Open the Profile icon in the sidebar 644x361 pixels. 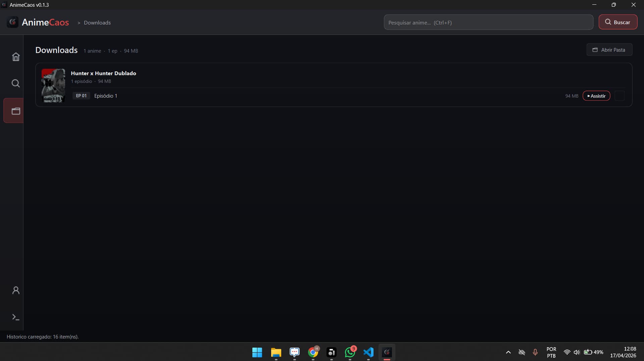15,290
